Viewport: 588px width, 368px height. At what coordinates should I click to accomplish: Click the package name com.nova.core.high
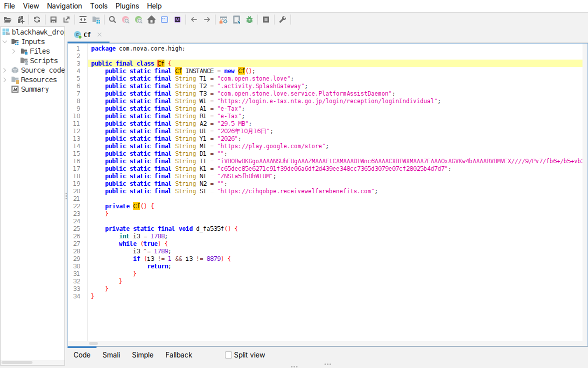click(x=151, y=49)
